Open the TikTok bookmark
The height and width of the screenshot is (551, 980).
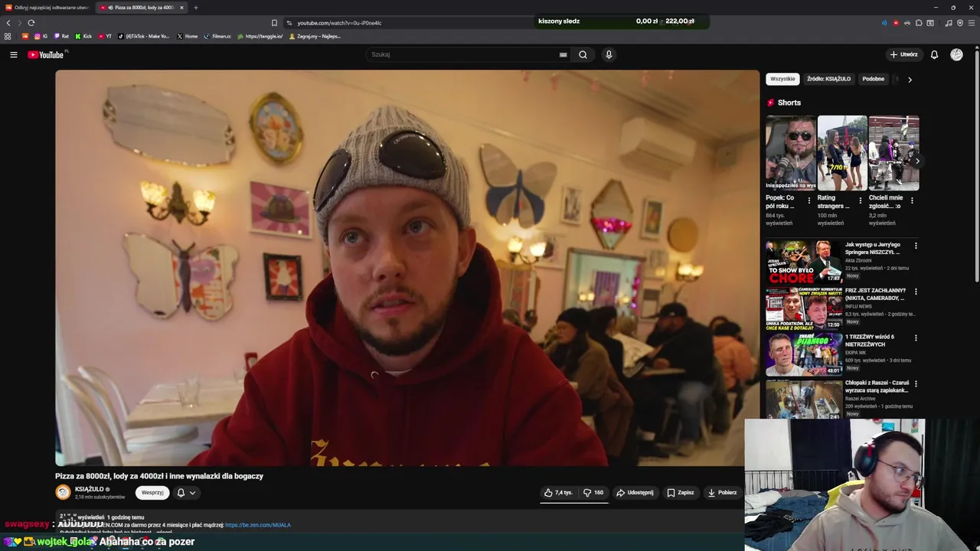pyautogui.click(x=143, y=36)
